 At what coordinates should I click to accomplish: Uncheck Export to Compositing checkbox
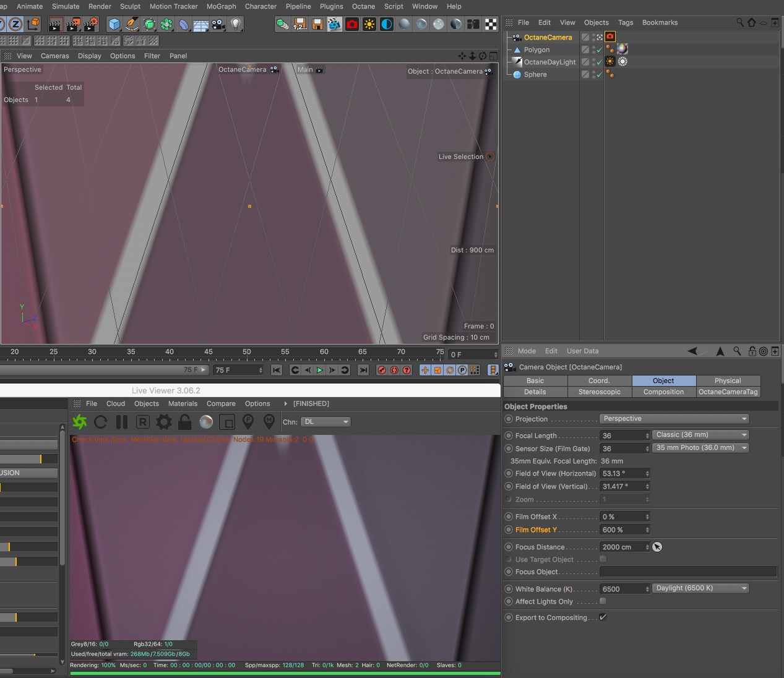point(603,617)
